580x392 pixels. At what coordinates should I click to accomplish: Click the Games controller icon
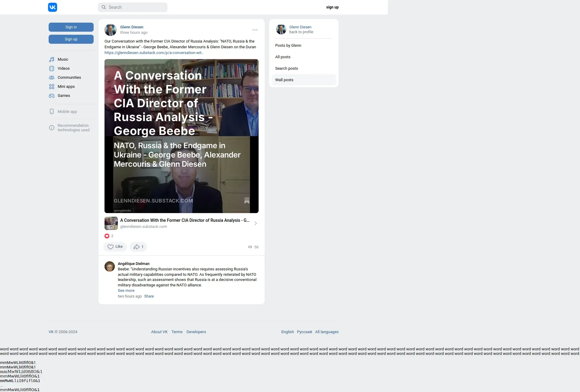52,96
